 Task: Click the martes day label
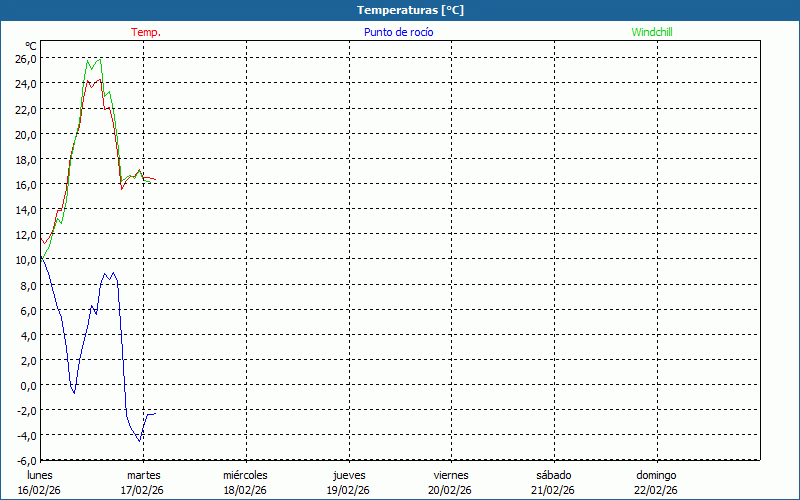coord(144,475)
